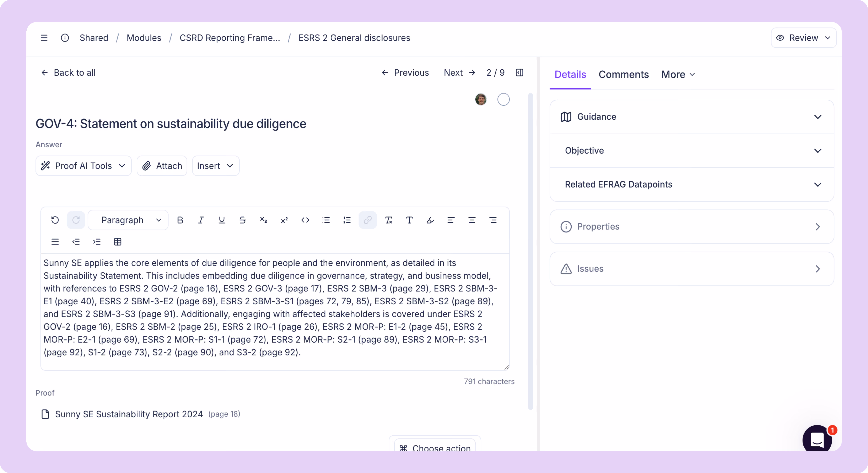Image resolution: width=868 pixels, height=473 pixels.
Task: Open the More tab menu
Action: (678, 74)
